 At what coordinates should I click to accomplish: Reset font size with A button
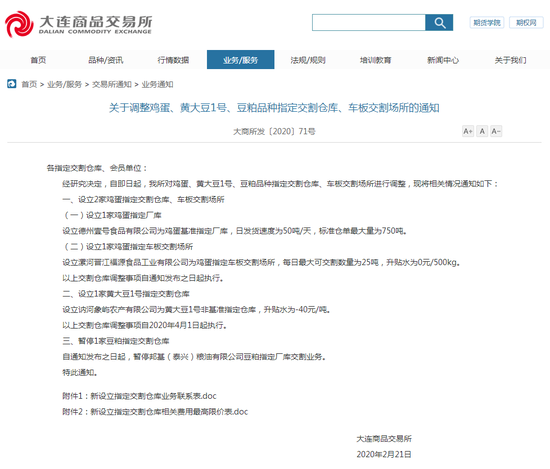pos(482,131)
